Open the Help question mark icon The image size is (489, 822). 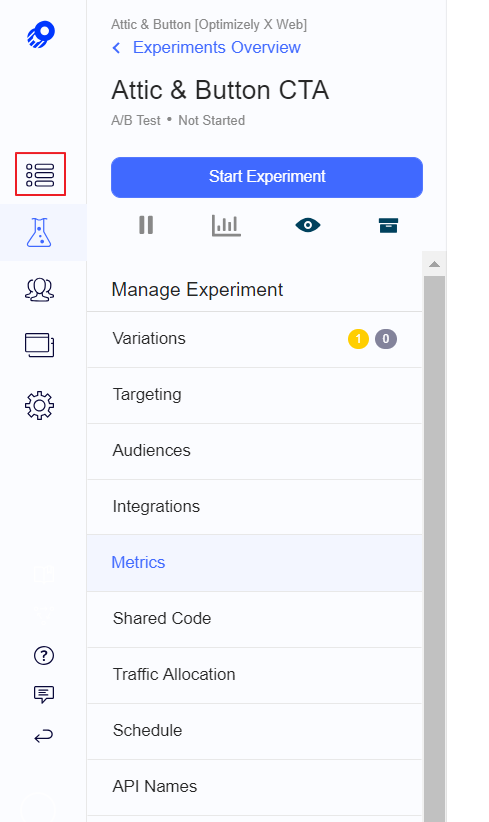coord(44,655)
